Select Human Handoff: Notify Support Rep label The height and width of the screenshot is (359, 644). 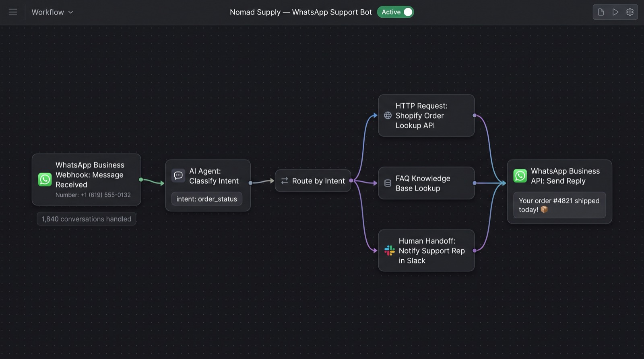tap(432, 250)
